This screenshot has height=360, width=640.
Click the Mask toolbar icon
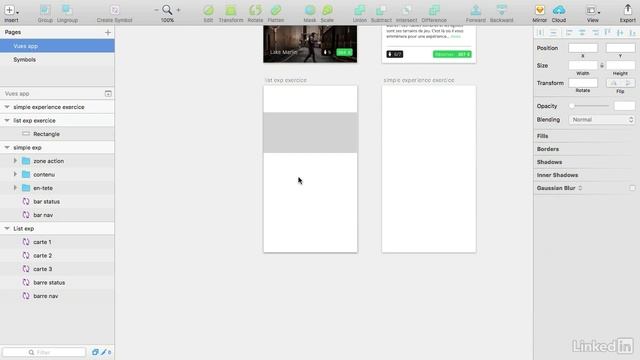(310, 10)
